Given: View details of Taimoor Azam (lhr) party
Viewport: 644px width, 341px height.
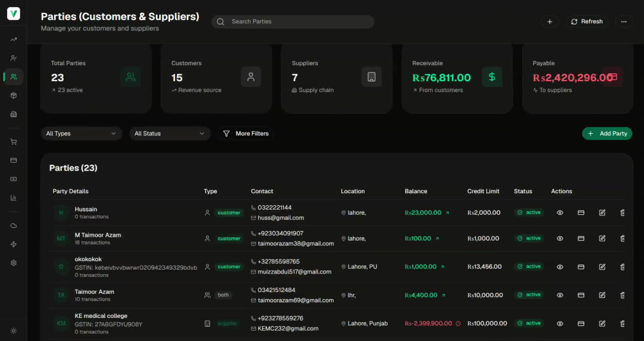Looking at the screenshot, I should 560,295.
